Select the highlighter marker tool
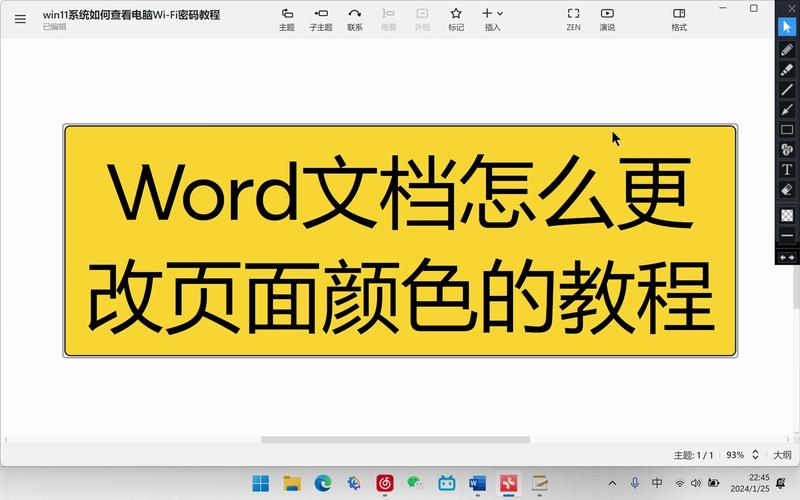This screenshot has width=800, height=500. [x=787, y=69]
